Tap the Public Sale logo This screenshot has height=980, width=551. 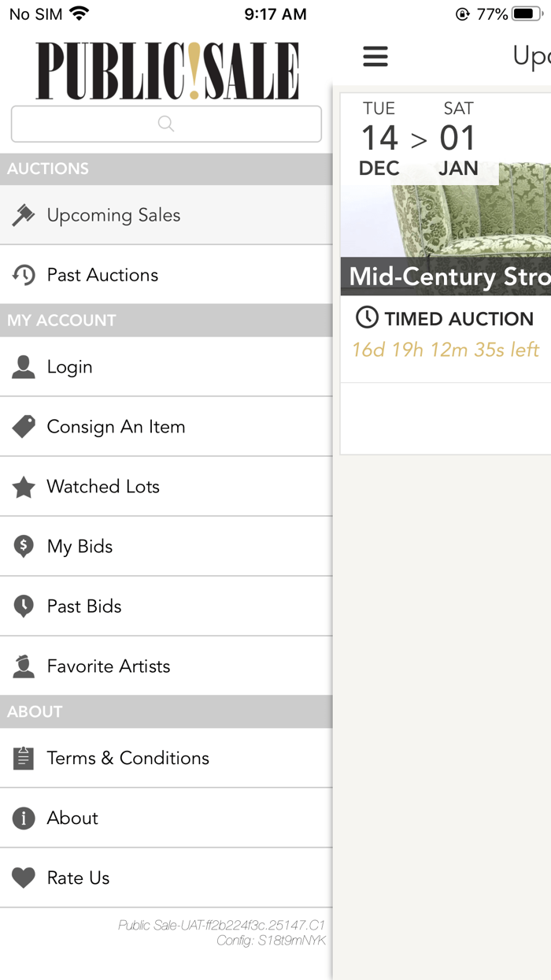(x=167, y=71)
